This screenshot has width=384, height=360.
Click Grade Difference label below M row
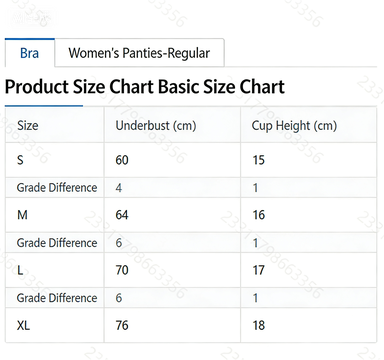point(57,243)
